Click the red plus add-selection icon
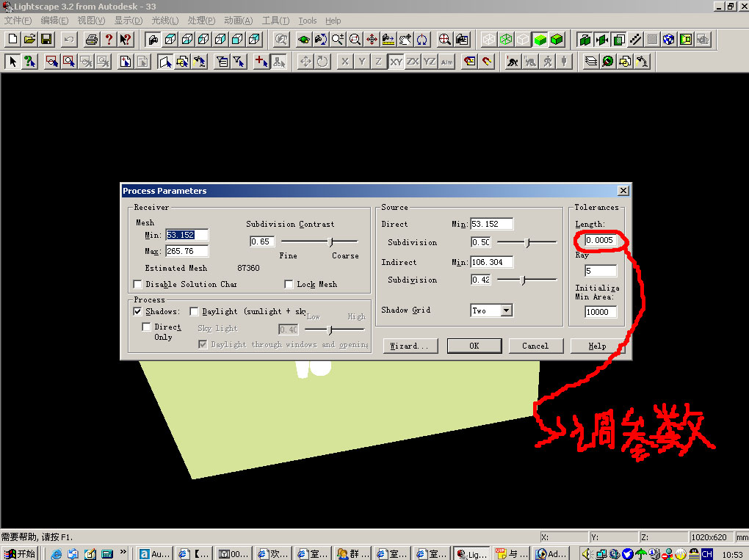 click(261, 61)
